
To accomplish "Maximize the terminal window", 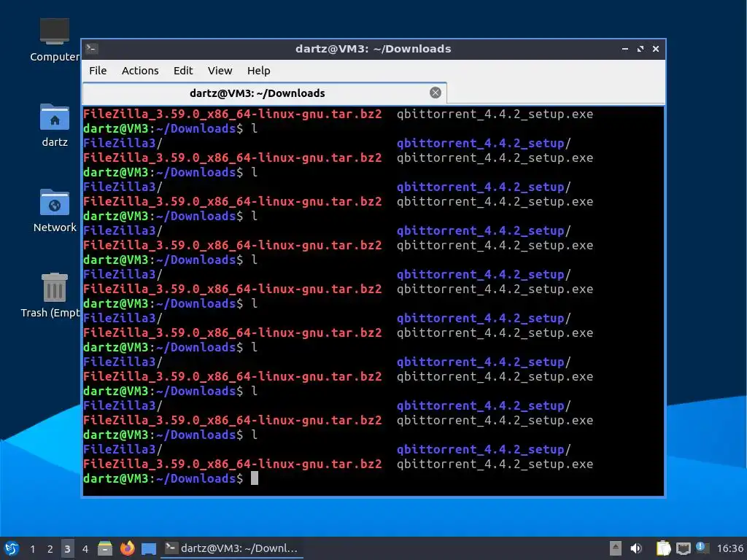I will point(640,49).
